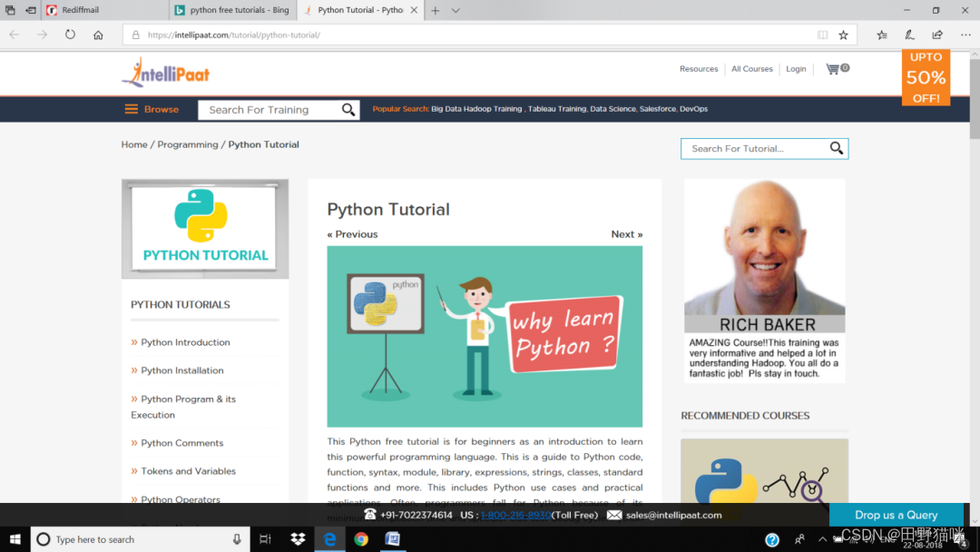Image resolution: width=980 pixels, height=552 pixels.
Task: Click the Next » link
Action: click(627, 234)
